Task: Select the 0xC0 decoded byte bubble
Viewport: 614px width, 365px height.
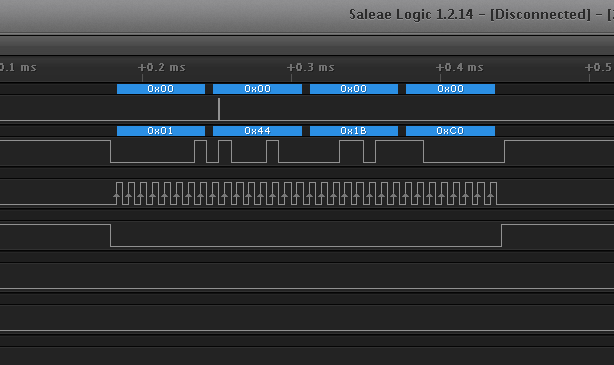Action: pos(450,131)
